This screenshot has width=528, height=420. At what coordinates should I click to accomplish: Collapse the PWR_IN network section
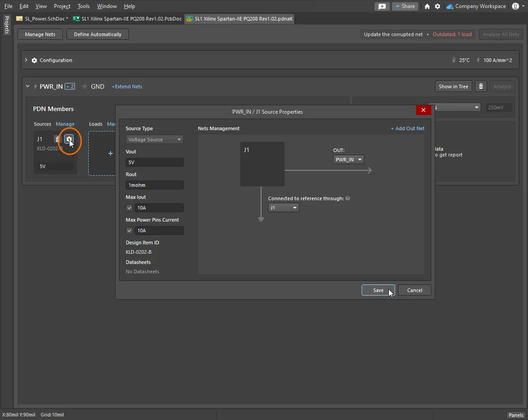coord(28,86)
